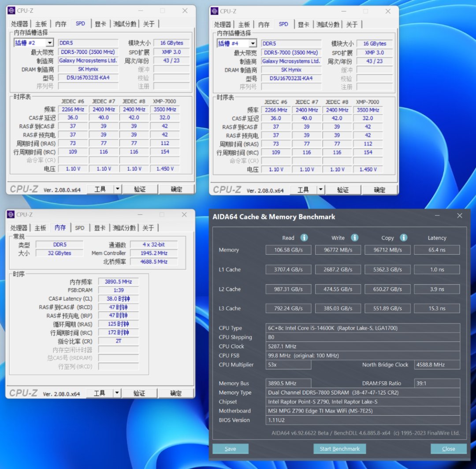Click L1 Cache Read 3707.4 GB/s field

pos(288,269)
